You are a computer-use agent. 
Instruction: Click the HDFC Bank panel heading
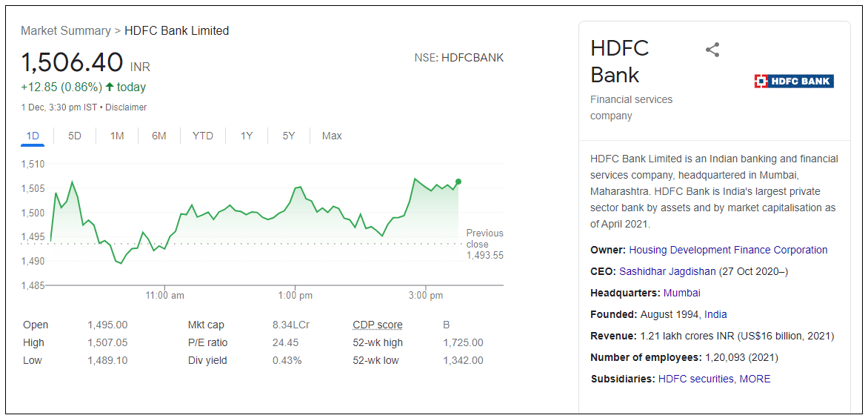pyautogui.click(x=619, y=62)
